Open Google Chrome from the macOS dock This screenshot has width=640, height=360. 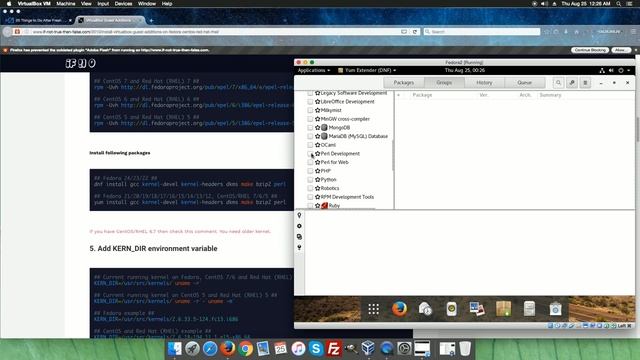click(246, 349)
